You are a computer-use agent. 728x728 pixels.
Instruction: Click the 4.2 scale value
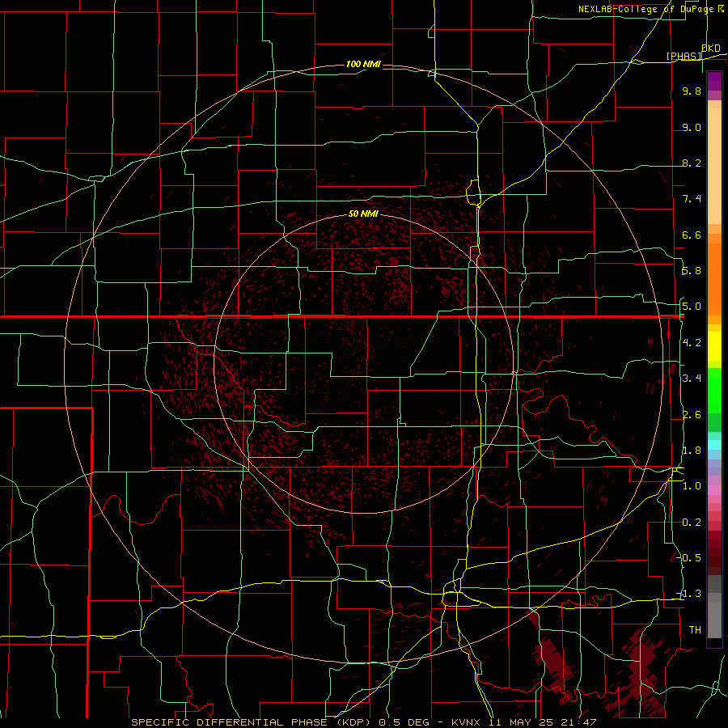(692, 343)
